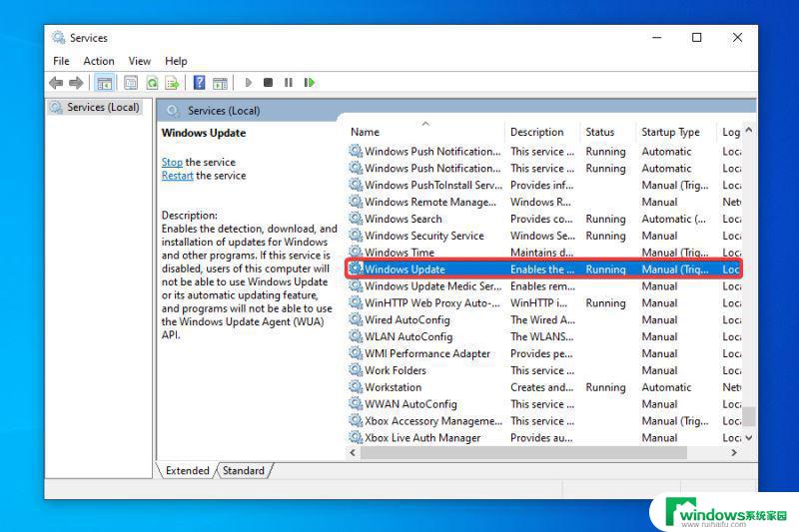Click 'The WLANS...' description cell
Image resolution: width=799 pixels, height=532 pixels.
click(541, 336)
